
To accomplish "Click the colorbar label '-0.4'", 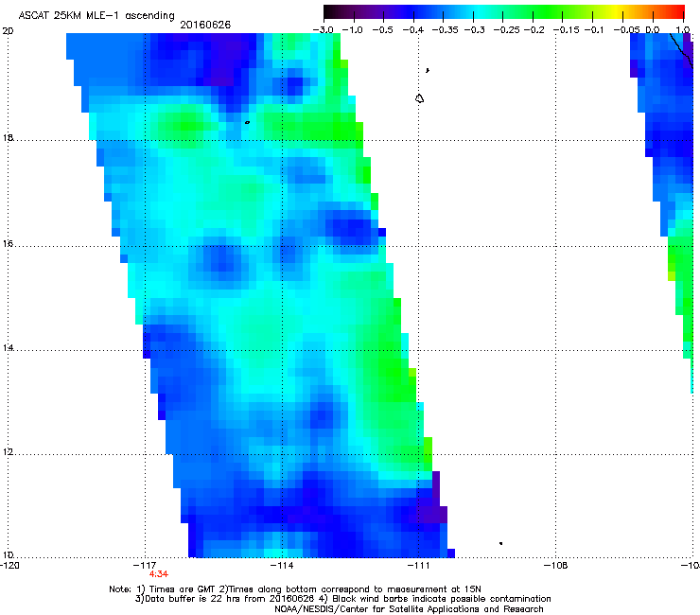I will point(413,30).
